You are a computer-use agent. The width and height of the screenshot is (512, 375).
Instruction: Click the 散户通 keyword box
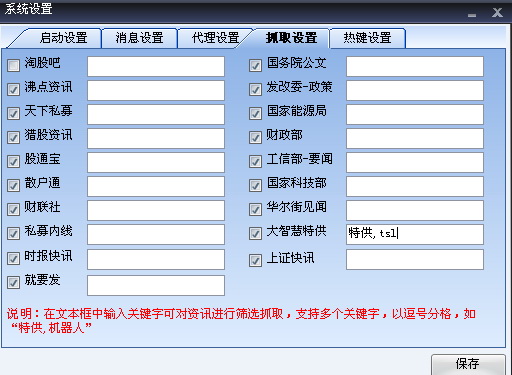tap(156, 186)
